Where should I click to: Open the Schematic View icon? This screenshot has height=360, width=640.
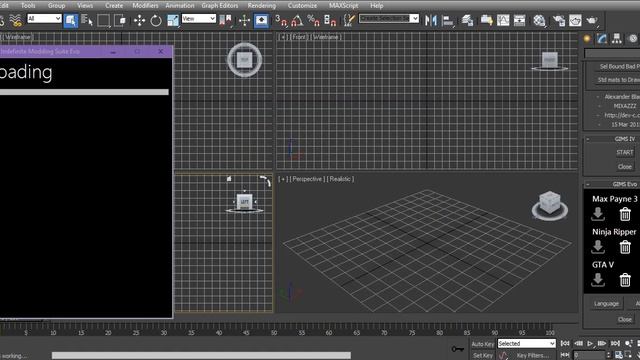point(519,20)
